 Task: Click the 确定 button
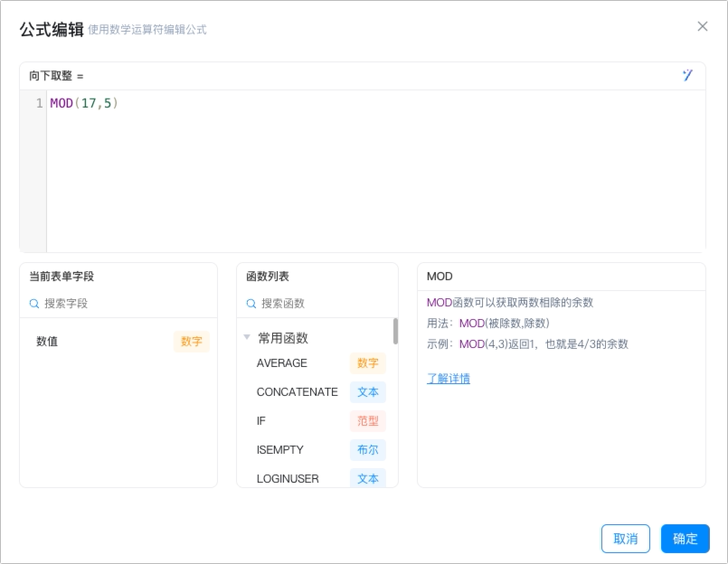pyautogui.click(x=685, y=539)
